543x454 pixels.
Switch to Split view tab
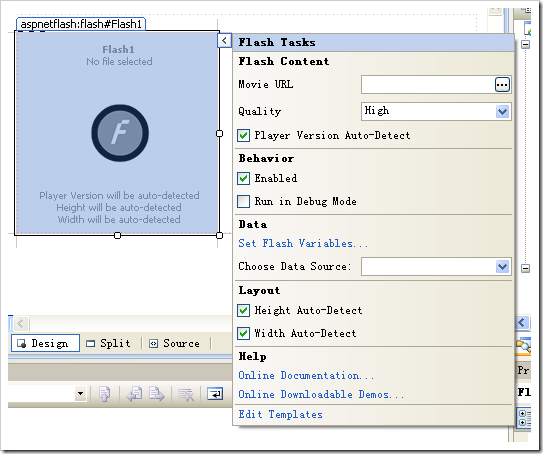(x=108, y=343)
